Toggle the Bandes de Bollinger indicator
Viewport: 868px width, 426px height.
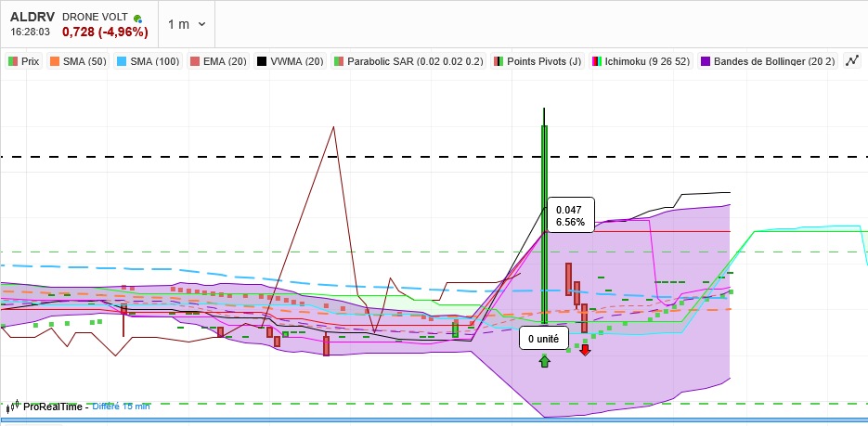pyautogui.click(x=768, y=61)
